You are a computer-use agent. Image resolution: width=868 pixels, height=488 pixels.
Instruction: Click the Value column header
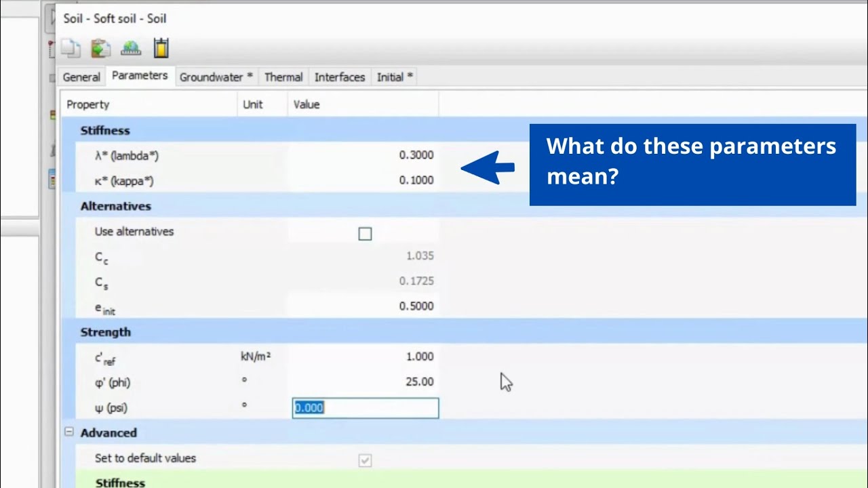pyautogui.click(x=363, y=104)
